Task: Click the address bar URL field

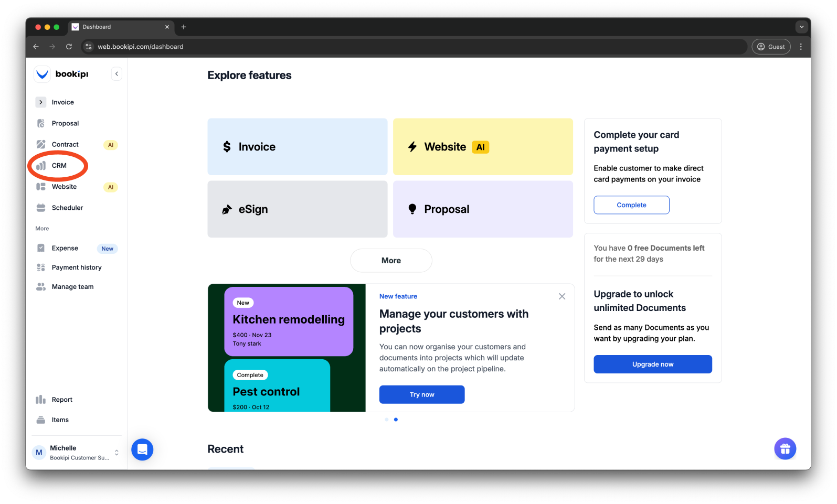Action: click(414, 47)
